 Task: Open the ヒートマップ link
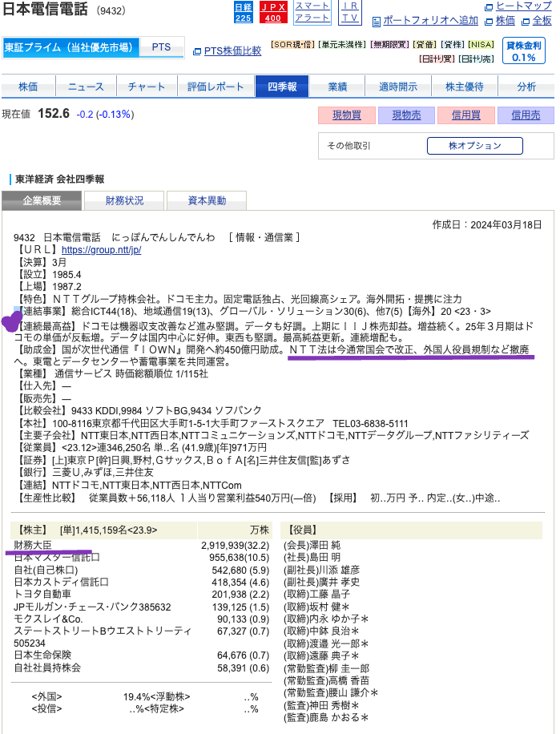524,6
